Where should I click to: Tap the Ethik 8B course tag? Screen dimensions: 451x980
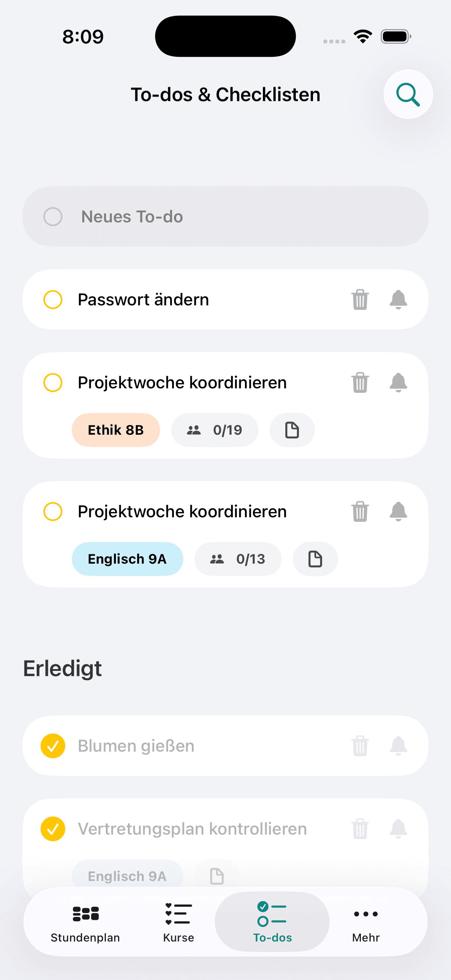[116, 430]
